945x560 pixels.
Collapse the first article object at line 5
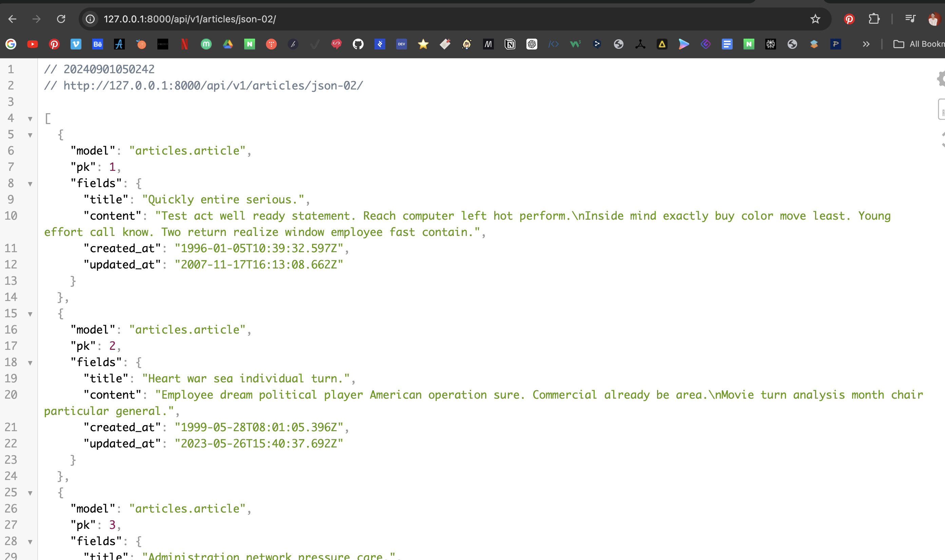click(30, 135)
